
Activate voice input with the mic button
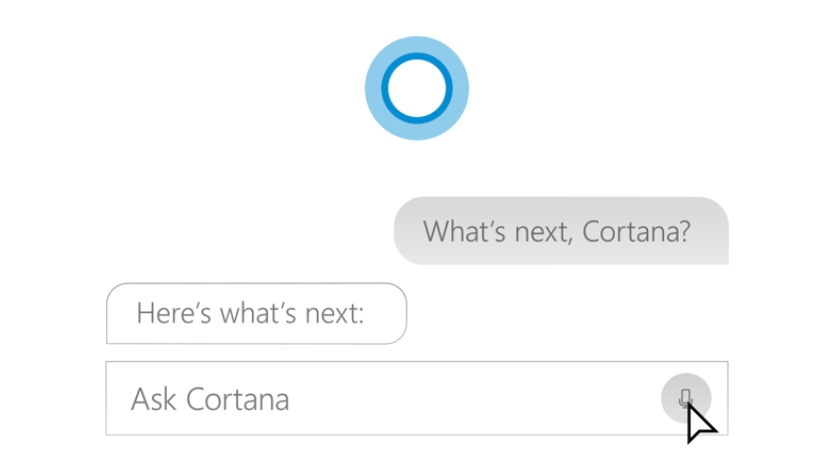[686, 398]
